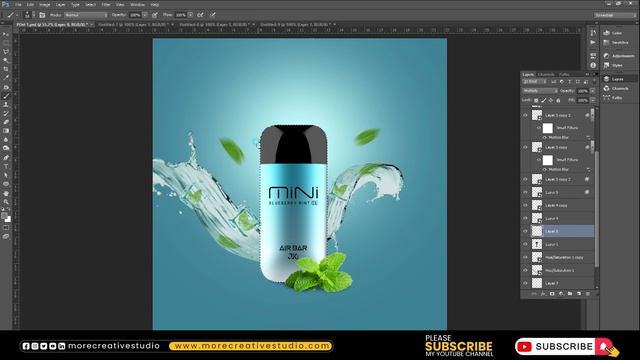Screen dimensions: 640x360
Task: Hide the Layer 1 layer
Action: [x=525, y=244]
